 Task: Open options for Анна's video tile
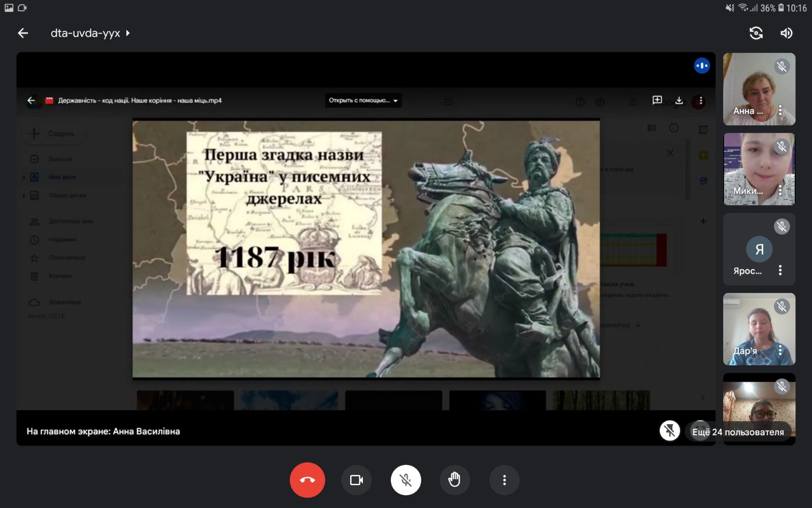(x=780, y=110)
